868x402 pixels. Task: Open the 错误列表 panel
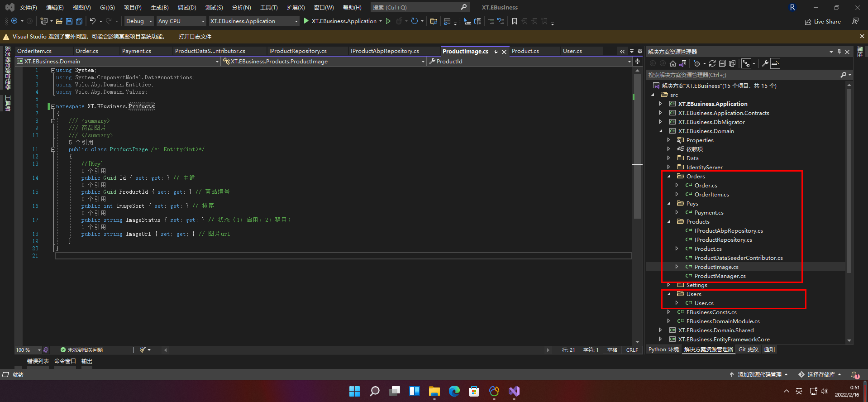pos(38,361)
